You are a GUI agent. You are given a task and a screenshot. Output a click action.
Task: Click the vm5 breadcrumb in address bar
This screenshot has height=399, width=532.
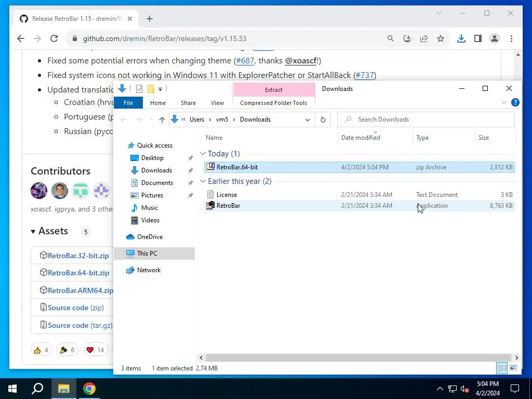click(x=222, y=119)
